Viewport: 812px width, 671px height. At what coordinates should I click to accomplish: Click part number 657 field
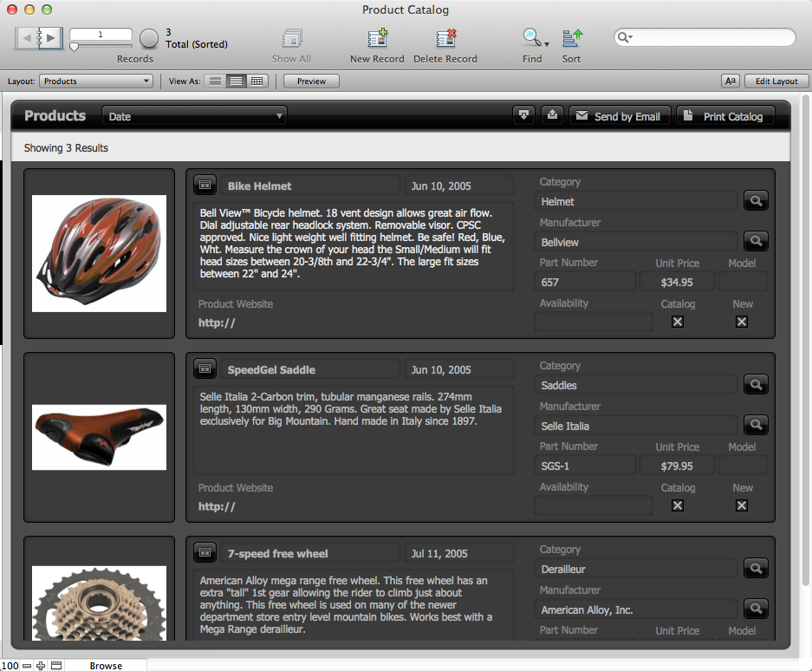click(585, 282)
